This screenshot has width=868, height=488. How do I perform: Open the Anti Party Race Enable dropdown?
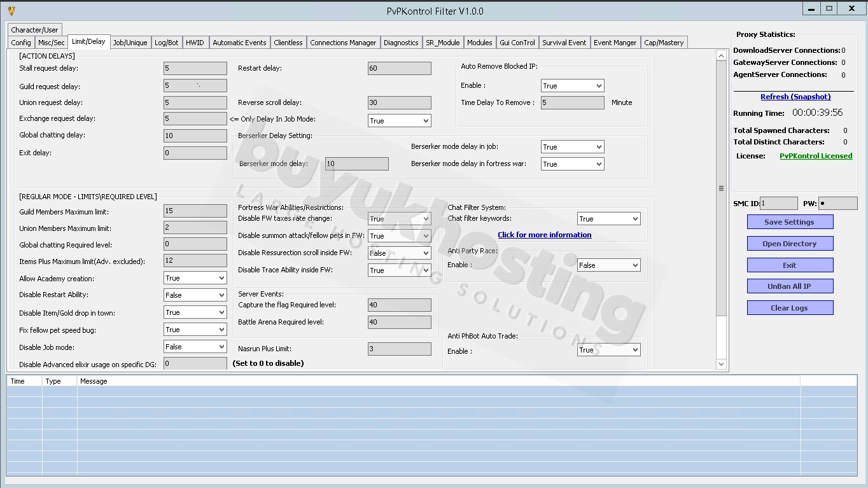(608, 265)
